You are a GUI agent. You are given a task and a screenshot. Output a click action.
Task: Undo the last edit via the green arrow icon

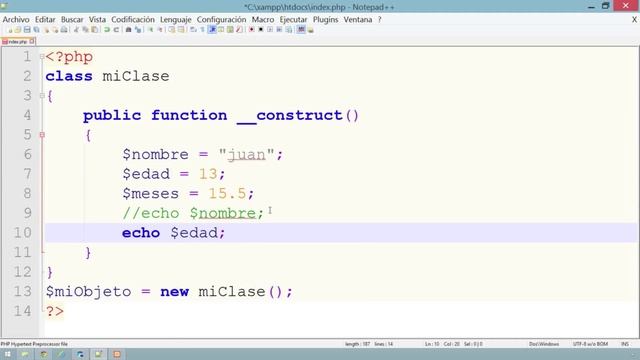point(107,30)
